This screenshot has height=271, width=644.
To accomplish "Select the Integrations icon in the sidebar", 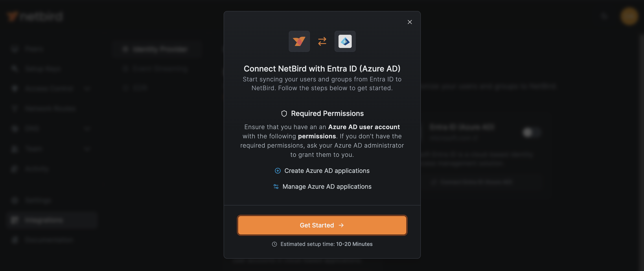I will coord(15,220).
